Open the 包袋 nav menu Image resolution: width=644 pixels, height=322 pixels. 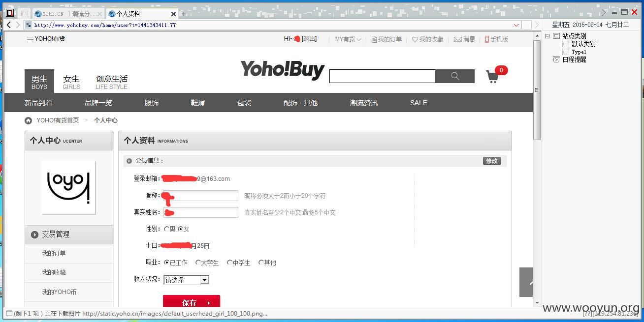[244, 103]
